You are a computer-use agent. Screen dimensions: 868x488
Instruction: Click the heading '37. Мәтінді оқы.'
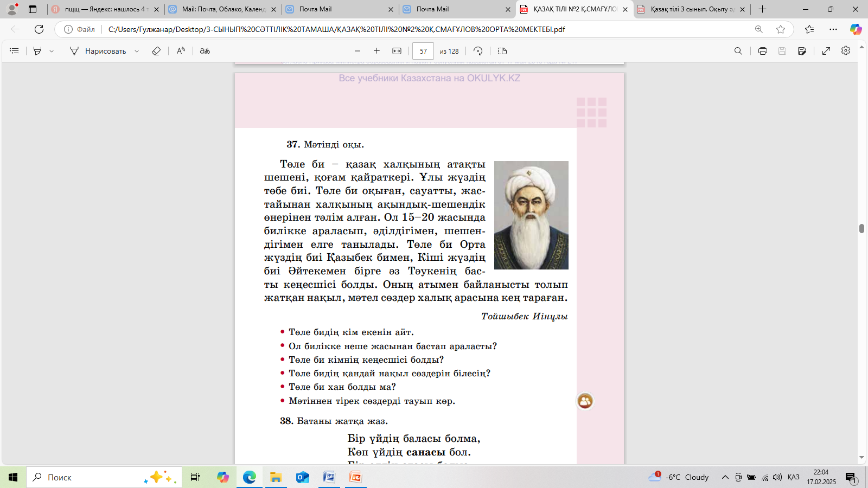pos(325,145)
